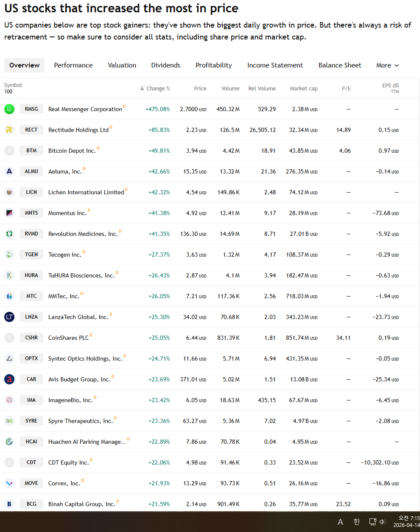Open the Spyre Therapeutics, Inc. link
Image resolution: width=420 pixels, height=532 pixels.
pos(81,421)
